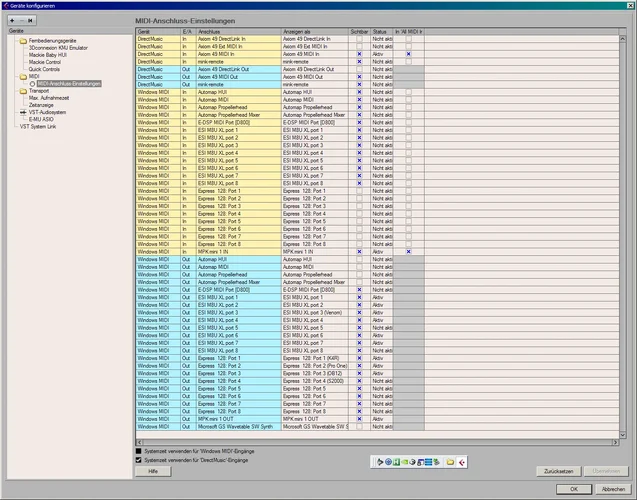Click the Transport folder icon

pyautogui.click(x=23, y=91)
